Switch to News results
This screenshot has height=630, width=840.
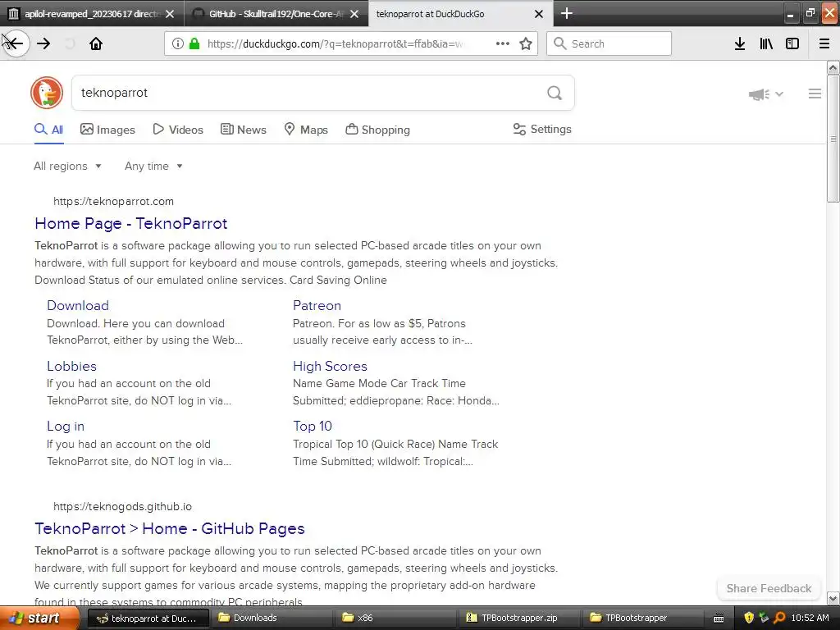point(243,130)
